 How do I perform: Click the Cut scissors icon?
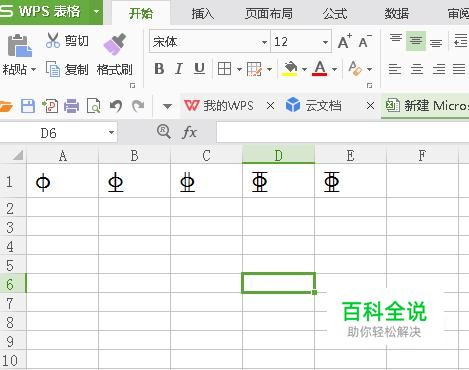tap(53, 40)
